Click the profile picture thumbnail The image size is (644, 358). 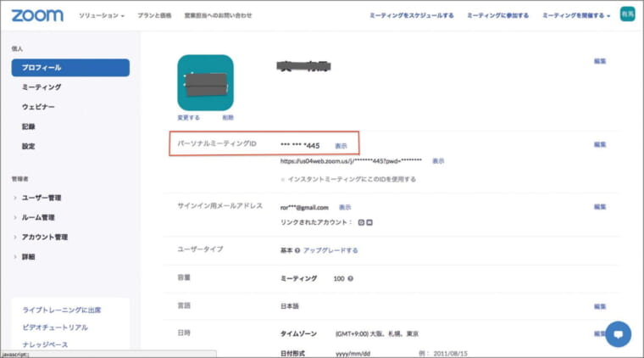(x=205, y=82)
